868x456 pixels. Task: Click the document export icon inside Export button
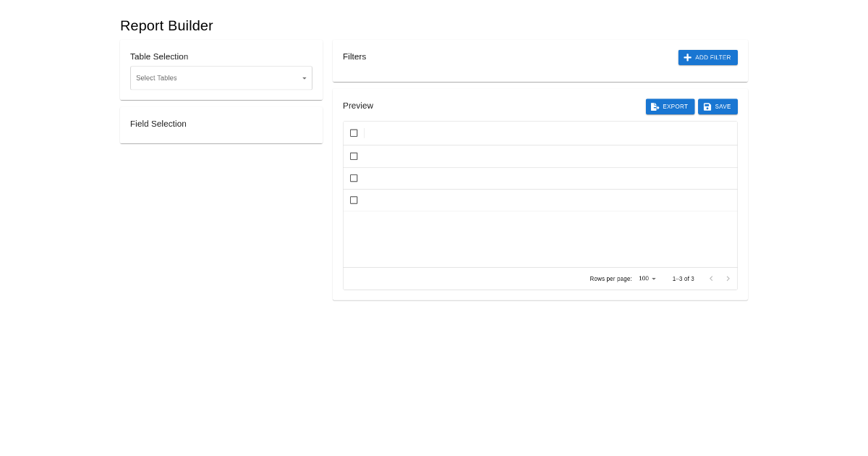click(x=655, y=106)
